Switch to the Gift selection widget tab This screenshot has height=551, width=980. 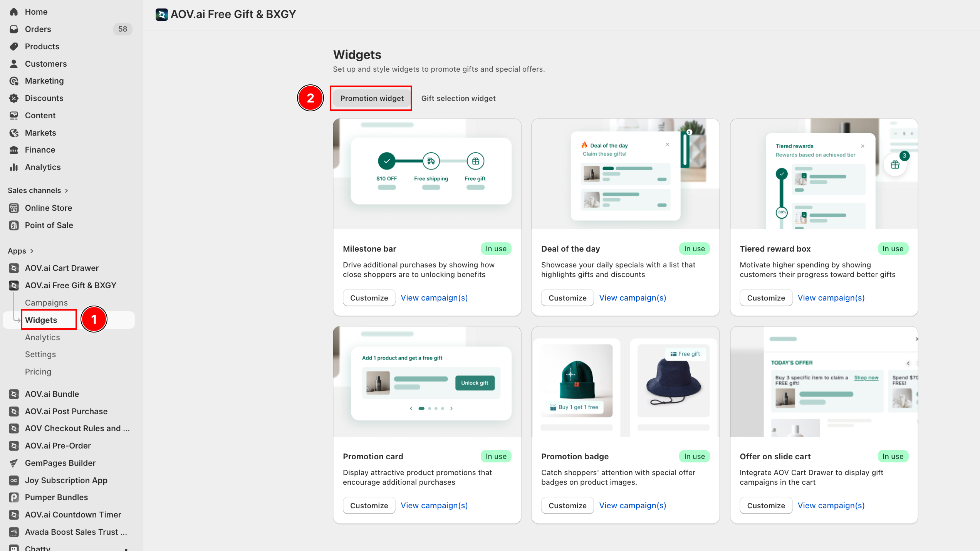[x=458, y=98]
